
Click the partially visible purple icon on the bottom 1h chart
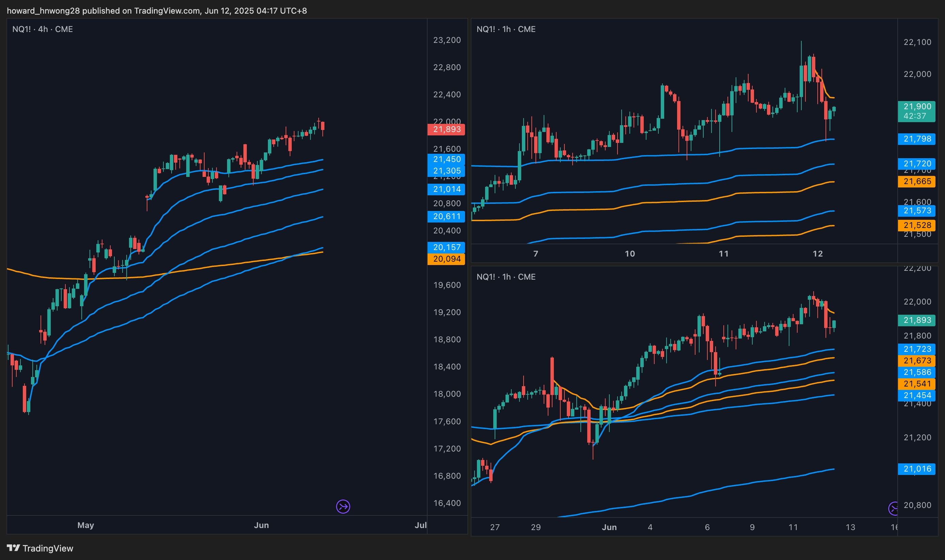[893, 508]
